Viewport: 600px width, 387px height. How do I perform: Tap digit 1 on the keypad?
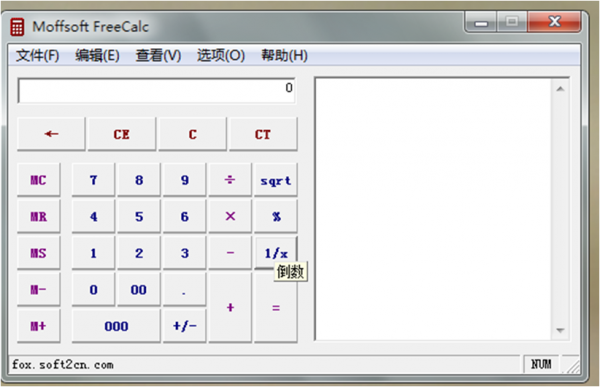point(93,253)
